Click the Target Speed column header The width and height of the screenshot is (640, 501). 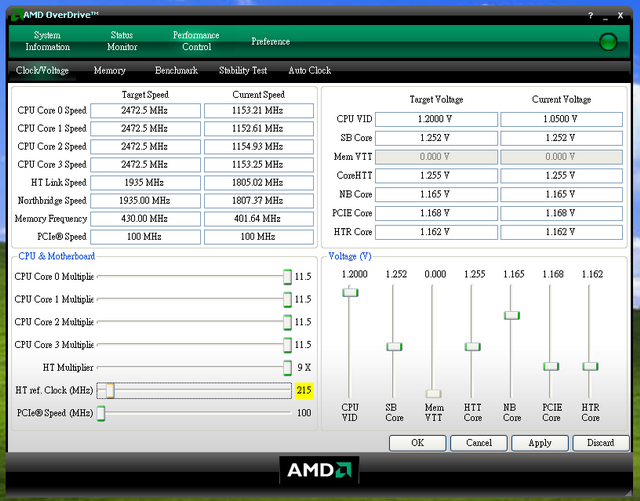[145, 95]
